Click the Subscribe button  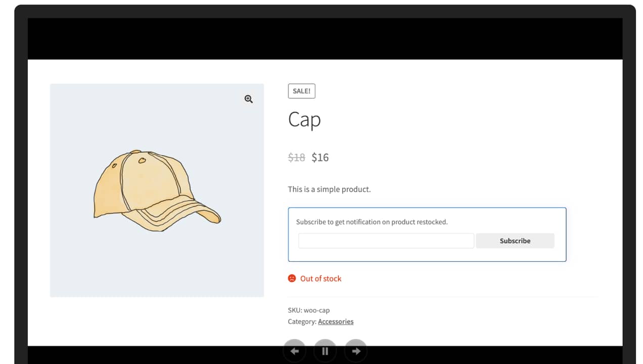pos(515,241)
